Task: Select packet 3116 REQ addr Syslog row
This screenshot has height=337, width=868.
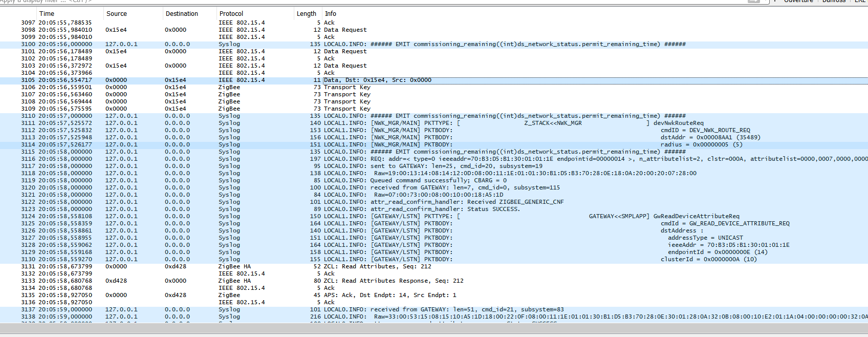Action: click(434, 159)
